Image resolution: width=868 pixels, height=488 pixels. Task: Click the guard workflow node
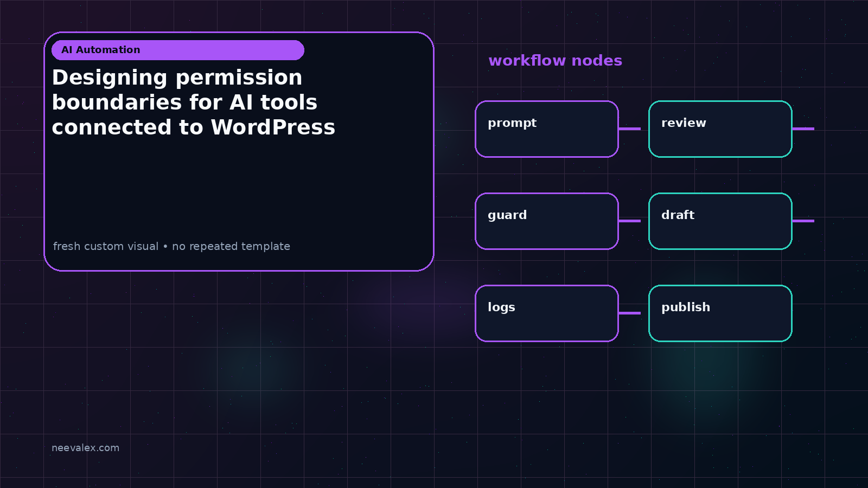[547, 221]
